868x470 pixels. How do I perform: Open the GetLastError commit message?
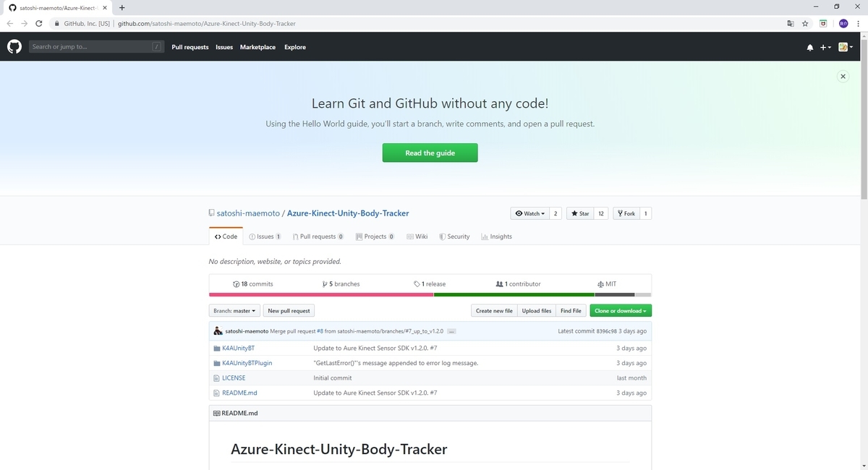pyautogui.click(x=396, y=363)
